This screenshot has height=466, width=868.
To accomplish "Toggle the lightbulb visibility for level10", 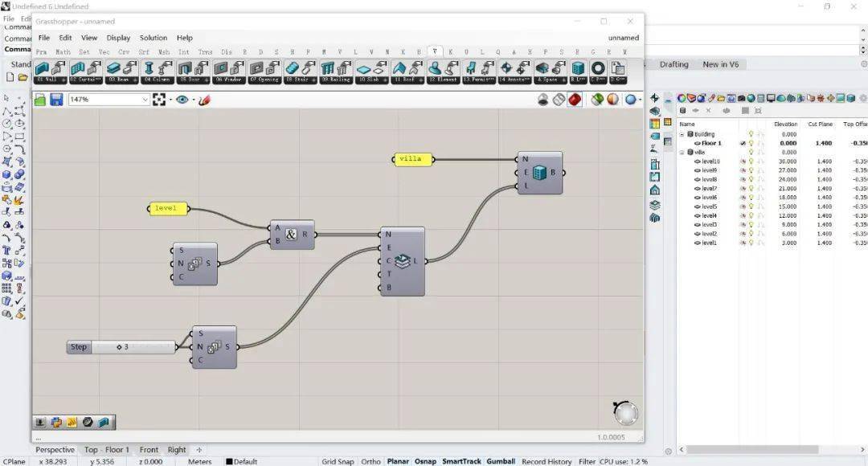I will coord(751,161).
